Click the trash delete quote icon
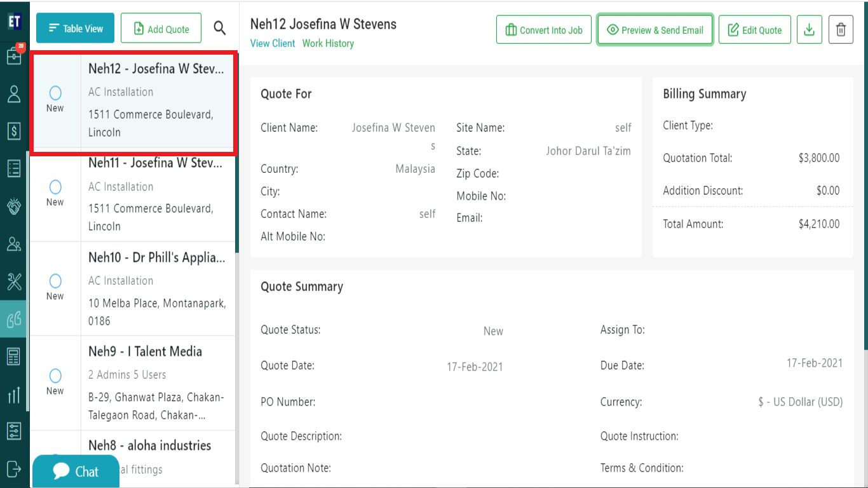This screenshot has height=488, width=868. 841,30
